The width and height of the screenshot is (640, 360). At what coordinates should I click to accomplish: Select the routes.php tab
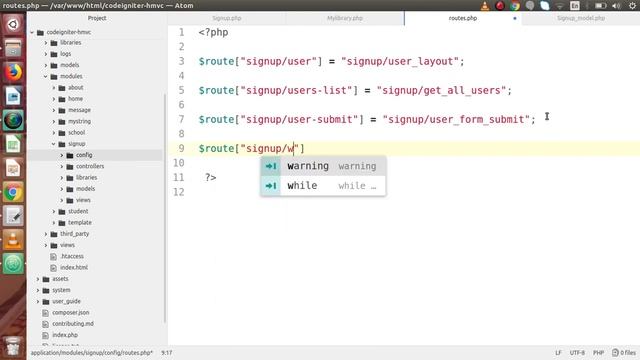(x=463, y=18)
